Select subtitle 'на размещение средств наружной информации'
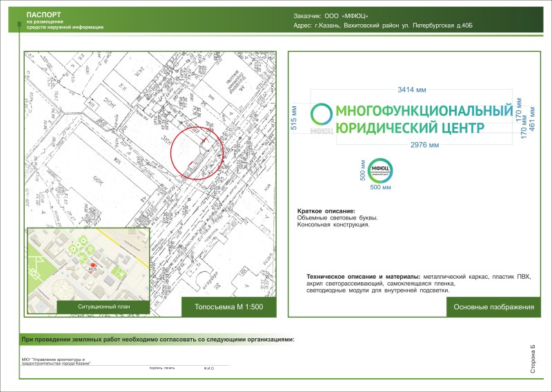The height and width of the screenshot is (392, 552). coord(65,24)
